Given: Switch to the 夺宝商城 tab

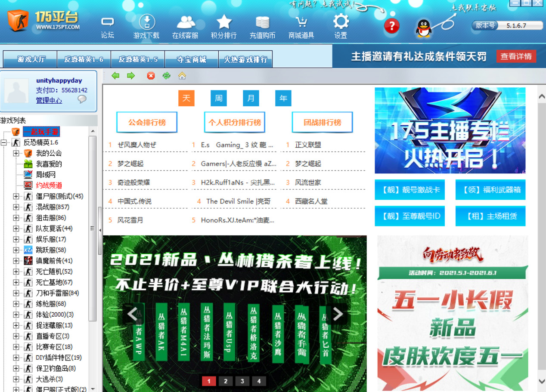Looking at the screenshot, I should 191,59.
